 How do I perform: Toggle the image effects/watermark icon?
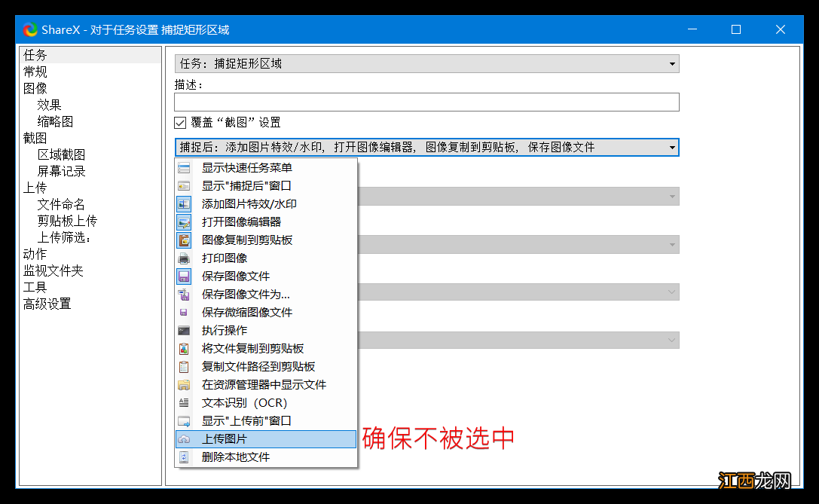click(184, 203)
